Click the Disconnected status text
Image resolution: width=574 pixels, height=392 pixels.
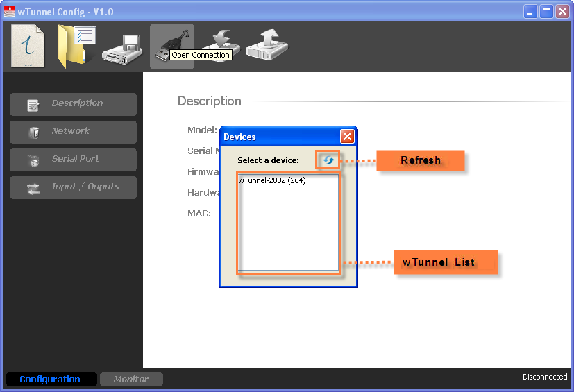coord(544,377)
